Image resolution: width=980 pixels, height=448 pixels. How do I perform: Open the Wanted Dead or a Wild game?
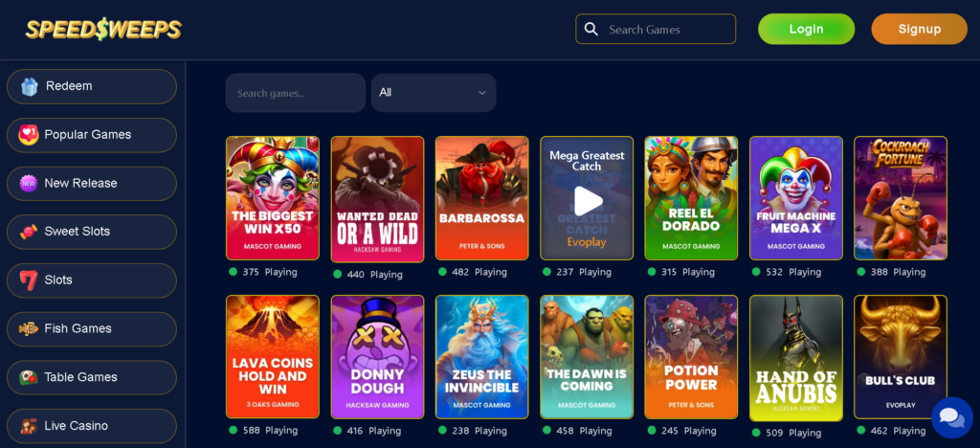(x=377, y=199)
